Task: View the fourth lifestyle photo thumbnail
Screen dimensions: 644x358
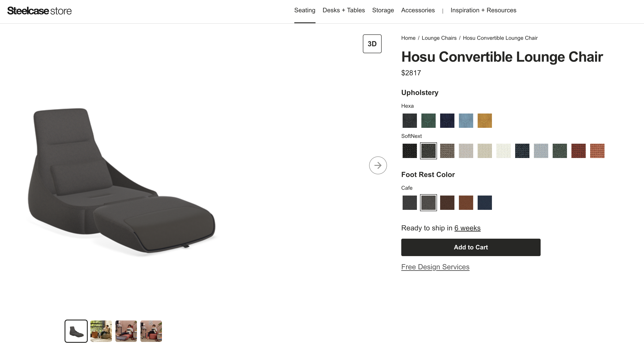Action: [151, 331]
